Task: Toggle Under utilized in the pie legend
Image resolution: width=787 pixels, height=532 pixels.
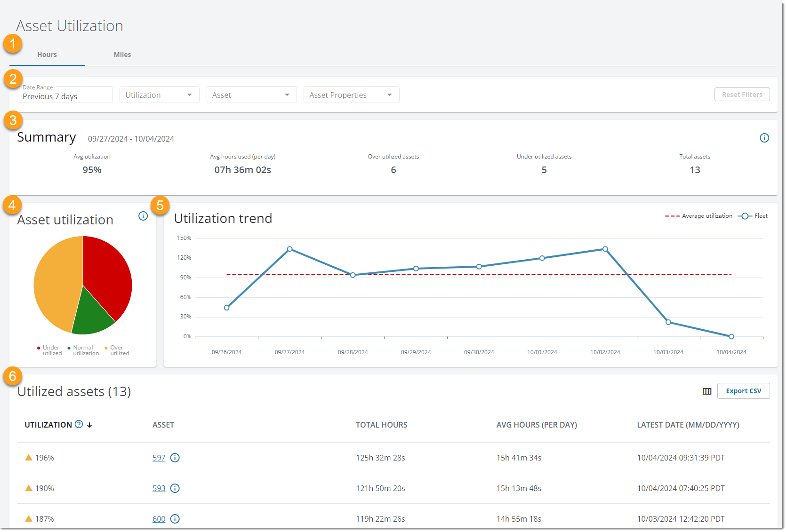Action: click(49, 350)
